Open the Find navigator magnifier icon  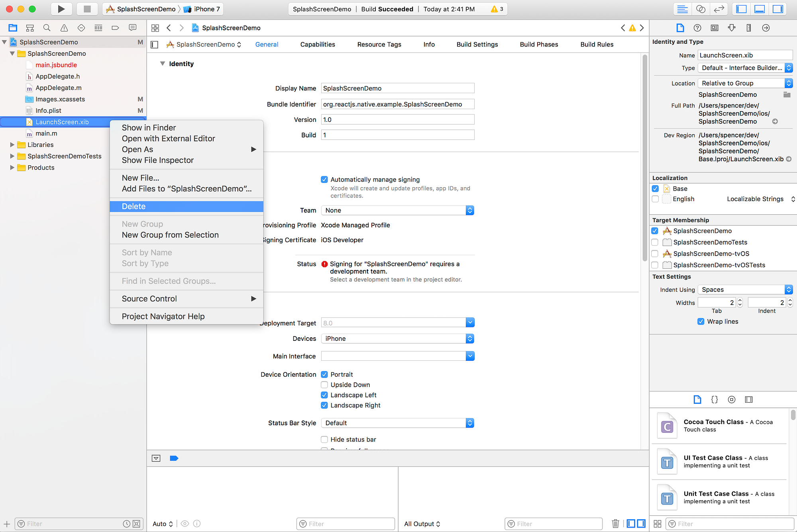(47, 28)
